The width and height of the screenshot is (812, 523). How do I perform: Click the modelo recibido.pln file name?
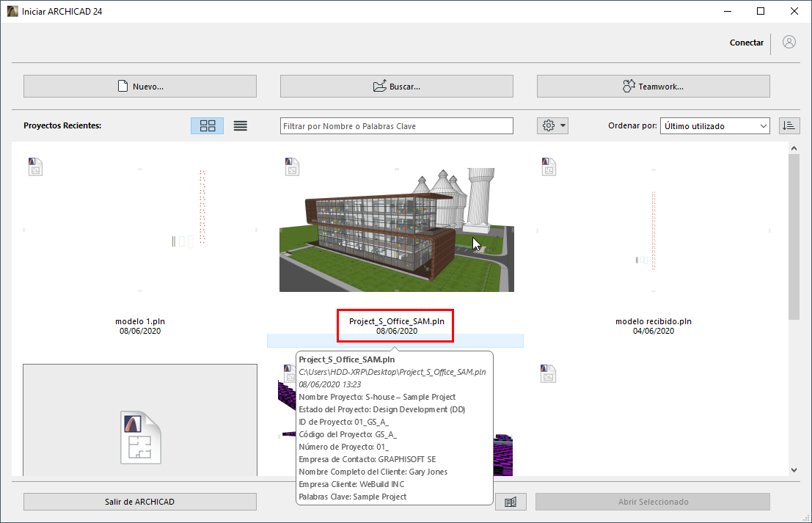click(654, 321)
